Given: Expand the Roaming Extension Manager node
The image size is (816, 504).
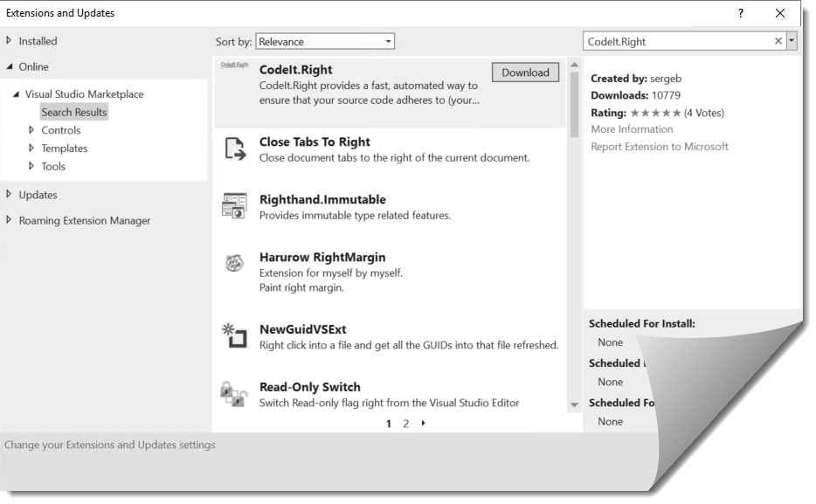Looking at the screenshot, I should tap(10, 221).
